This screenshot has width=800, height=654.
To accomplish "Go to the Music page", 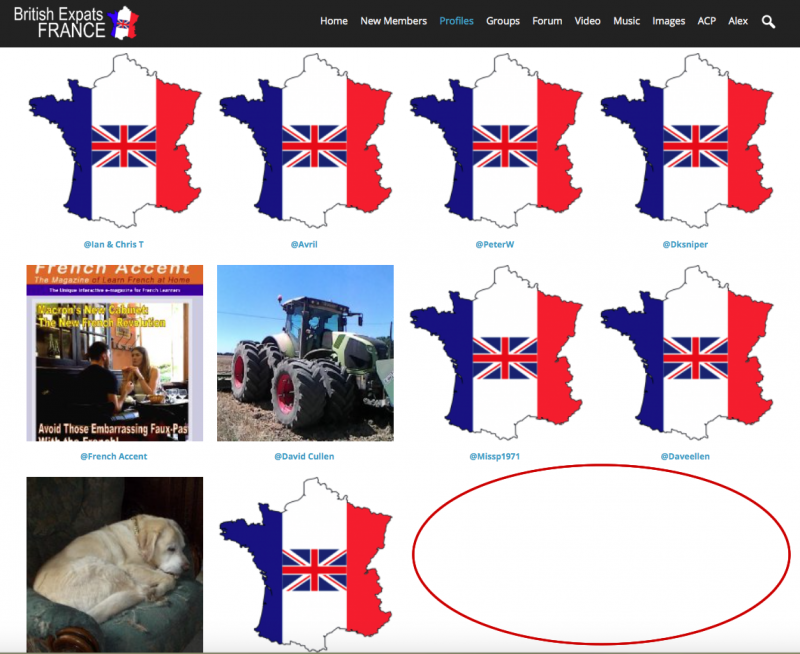I will click(627, 21).
